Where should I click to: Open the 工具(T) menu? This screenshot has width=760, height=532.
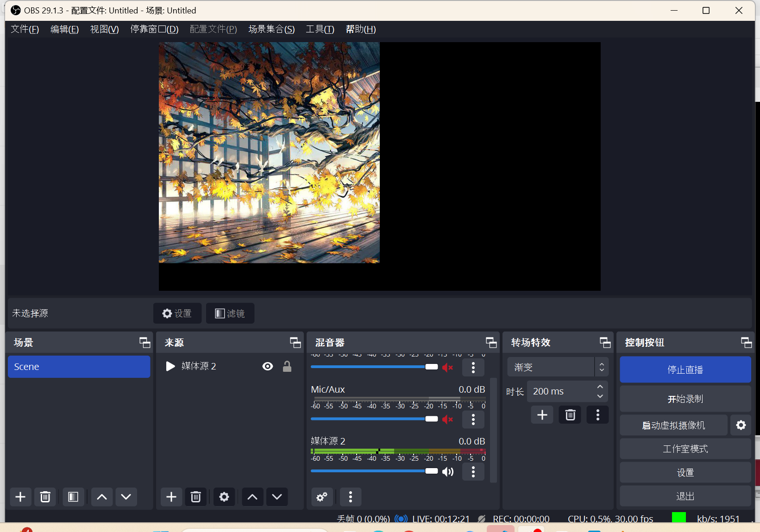320,29
